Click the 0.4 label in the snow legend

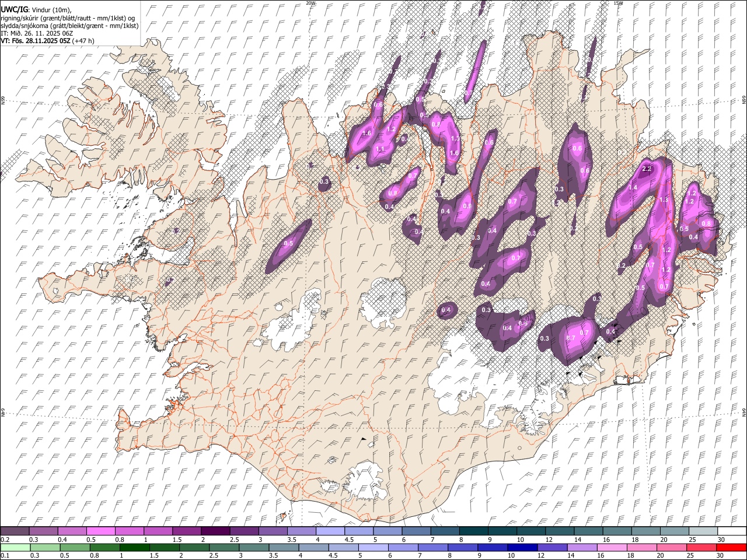62,540
